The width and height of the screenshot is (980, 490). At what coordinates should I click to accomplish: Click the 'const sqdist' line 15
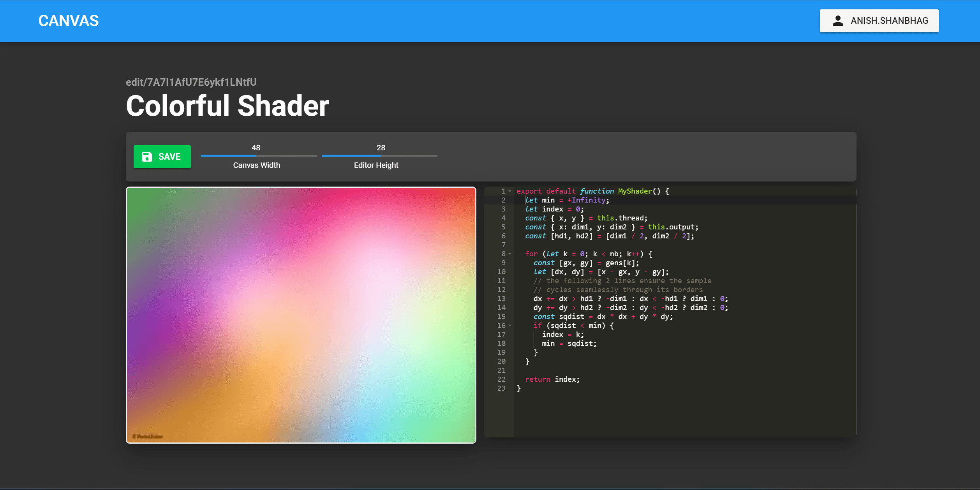coord(603,317)
